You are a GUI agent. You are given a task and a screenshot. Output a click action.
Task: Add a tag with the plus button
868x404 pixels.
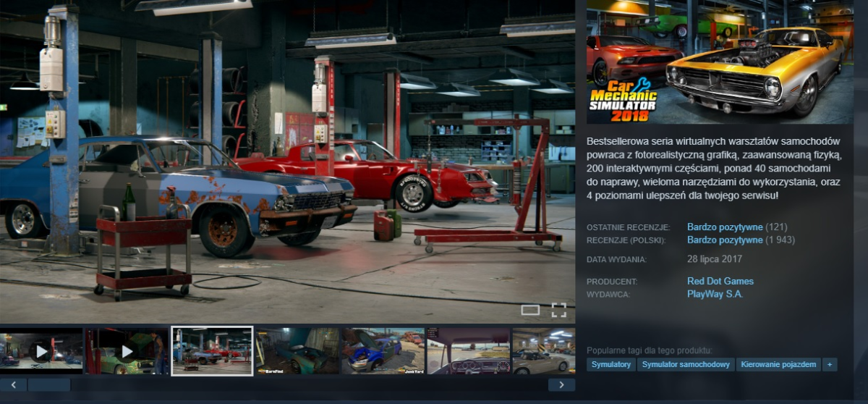[830, 364]
